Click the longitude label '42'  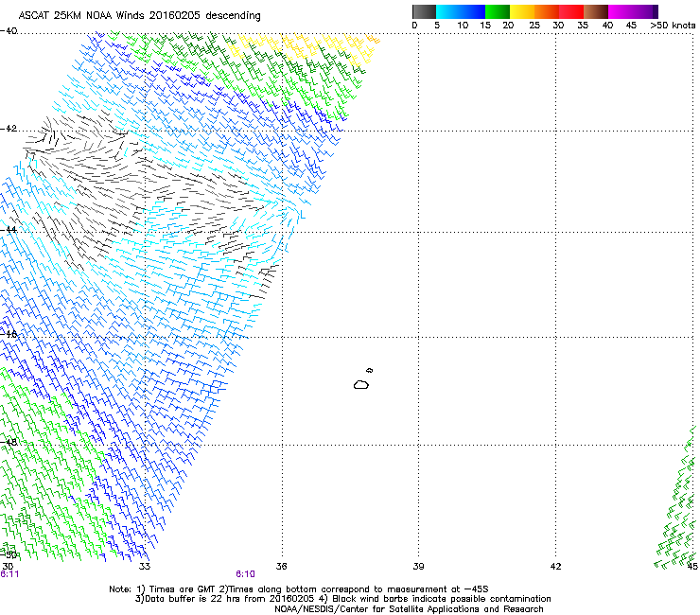click(x=555, y=567)
